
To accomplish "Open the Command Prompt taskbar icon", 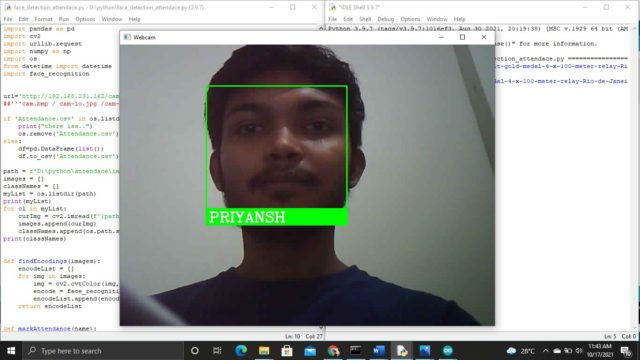I will click(356, 351).
